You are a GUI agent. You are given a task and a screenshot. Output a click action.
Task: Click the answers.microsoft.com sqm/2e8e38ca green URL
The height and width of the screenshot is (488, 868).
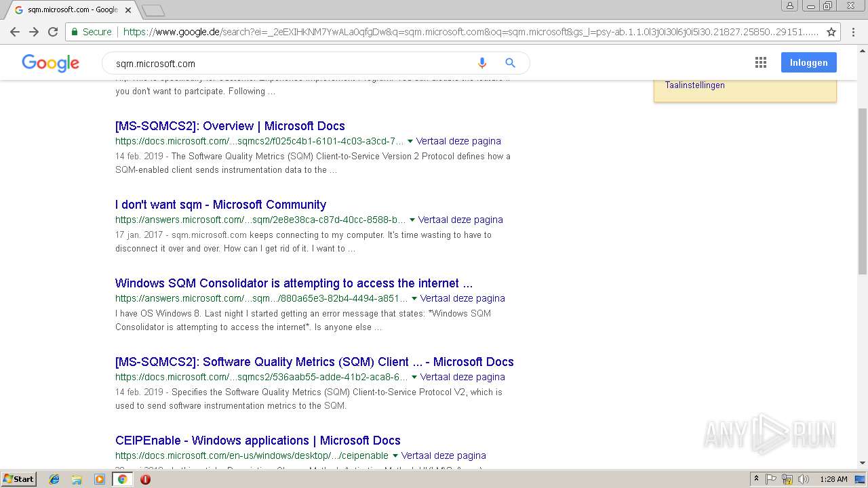(260, 220)
